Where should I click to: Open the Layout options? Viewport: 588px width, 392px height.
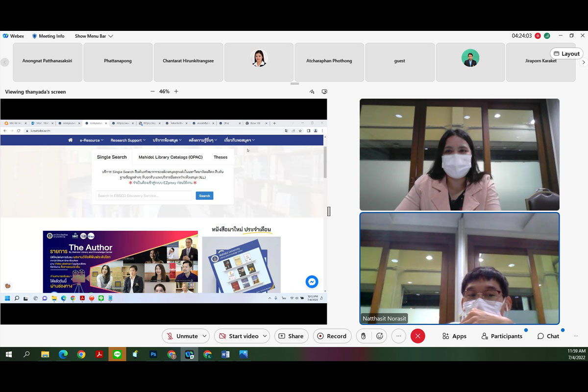[566, 53]
